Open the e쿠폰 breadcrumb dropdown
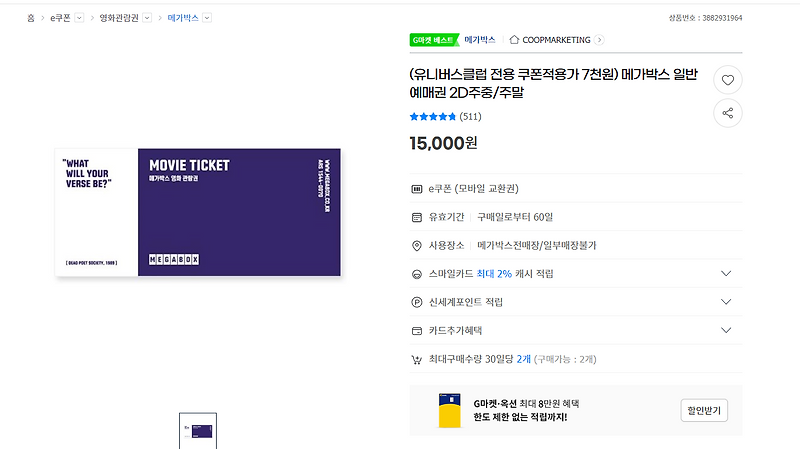 [x=80, y=18]
